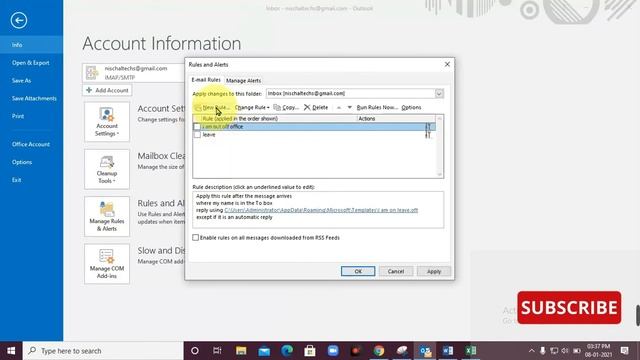Screen dimensions: 640x360
Task: Open Mail app from taskbar
Action: pos(264,351)
